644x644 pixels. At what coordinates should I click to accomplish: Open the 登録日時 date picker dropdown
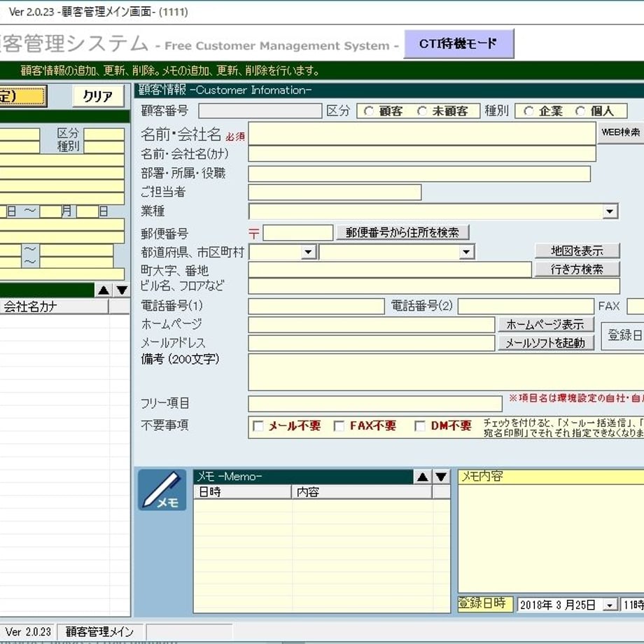click(x=610, y=605)
